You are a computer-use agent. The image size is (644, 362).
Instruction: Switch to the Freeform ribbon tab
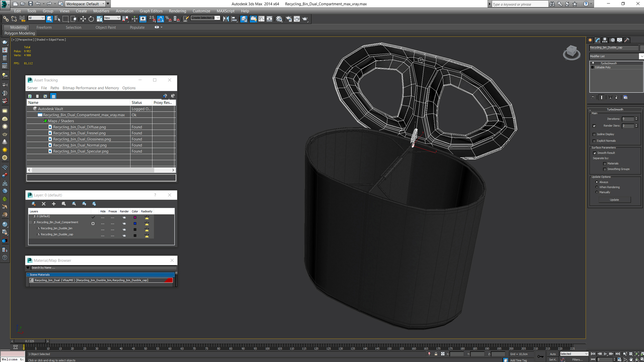click(x=44, y=27)
